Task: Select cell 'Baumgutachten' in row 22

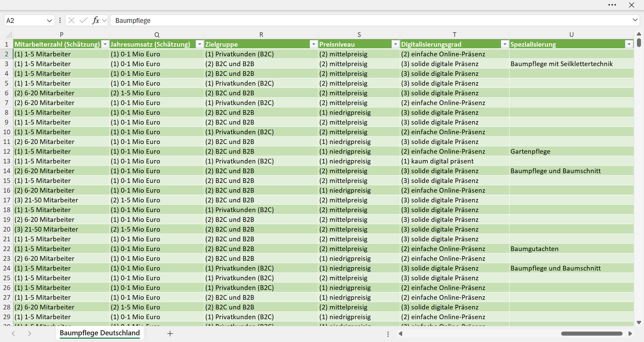Action: pyautogui.click(x=571, y=249)
